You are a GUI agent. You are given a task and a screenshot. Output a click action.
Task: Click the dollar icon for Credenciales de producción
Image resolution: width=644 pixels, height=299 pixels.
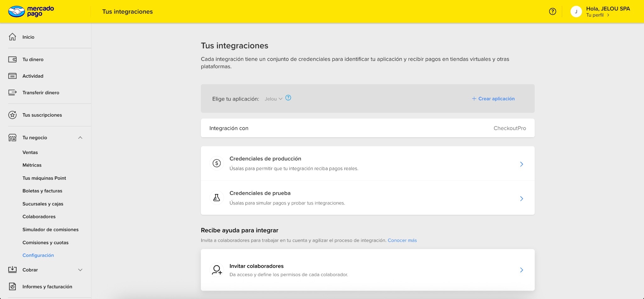pos(216,163)
